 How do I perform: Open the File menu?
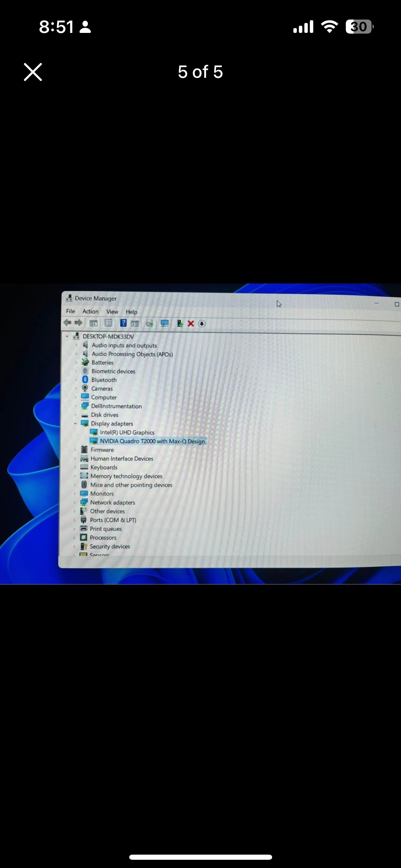pyautogui.click(x=71, y=311)
